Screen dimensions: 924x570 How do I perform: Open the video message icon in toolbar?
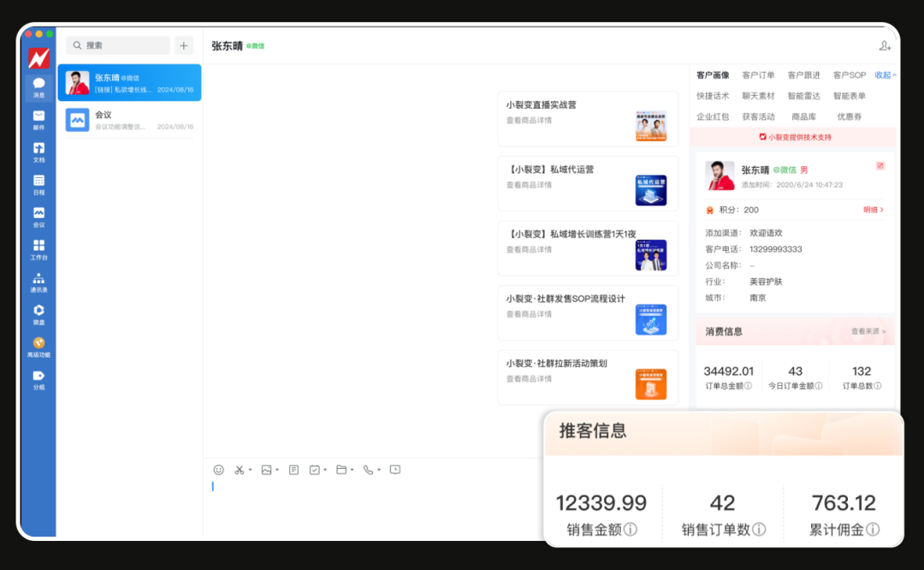[x=395, y=470]
